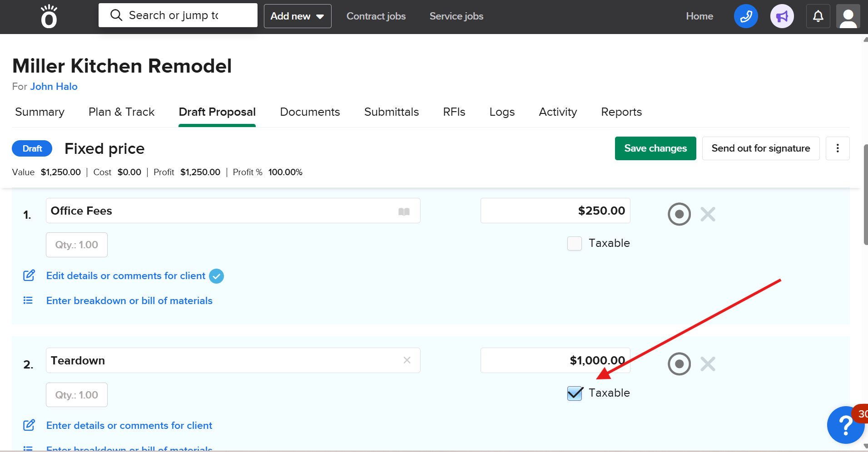Open the blue help question mark bubble
This screenshot has width=868, height=452.
click(845, 425)
